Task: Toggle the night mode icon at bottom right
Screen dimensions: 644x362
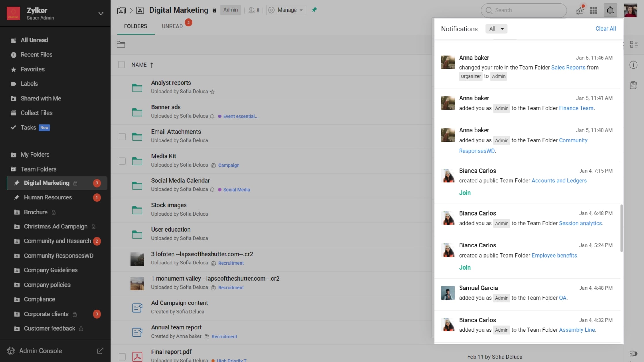Action: click(633, 353)
